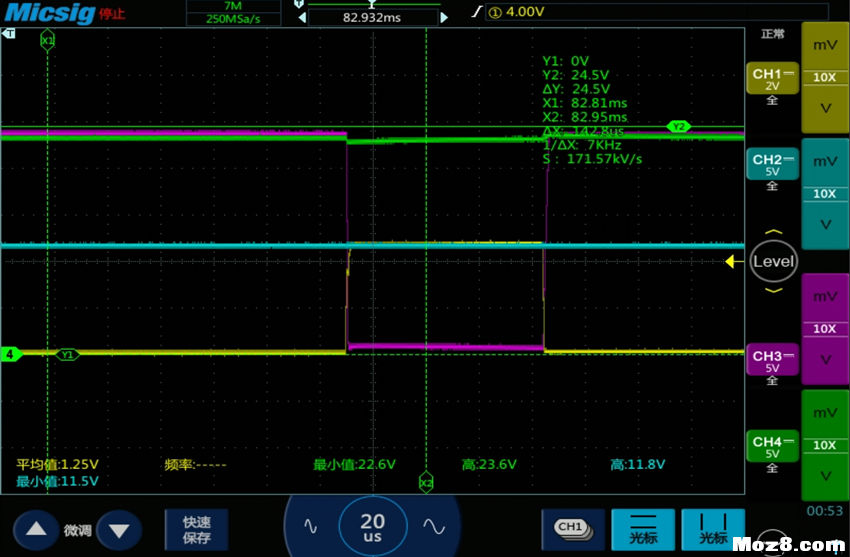Select measurement 最小值:11.5V
Screen dimensions: 850x557
pos(57,481)
